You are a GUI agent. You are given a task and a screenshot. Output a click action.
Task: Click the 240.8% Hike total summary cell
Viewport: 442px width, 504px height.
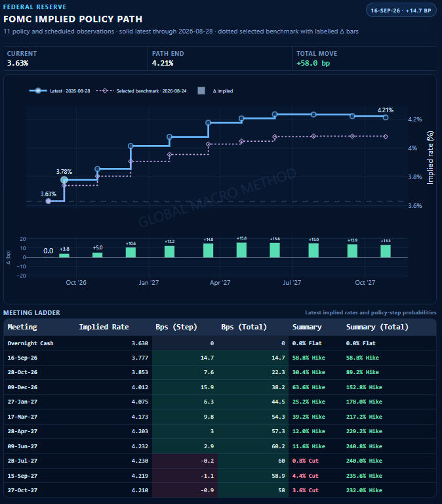pos(364,446)
